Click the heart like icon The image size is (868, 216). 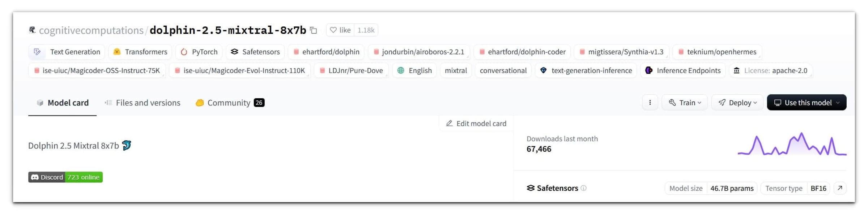click(x=333, y=30)
